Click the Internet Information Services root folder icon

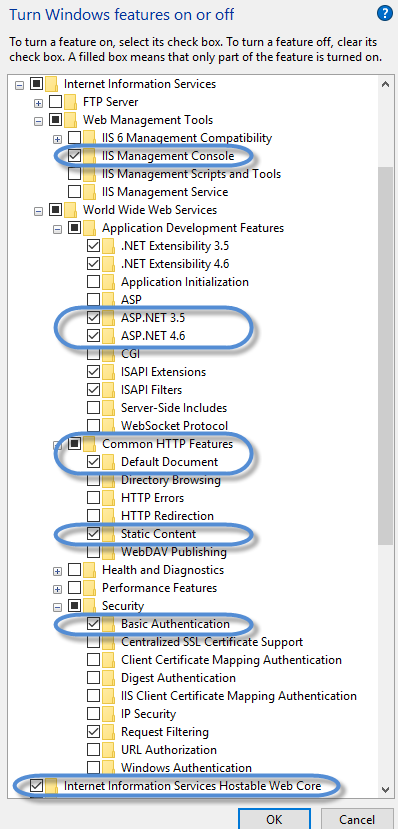[x=51, y=84]
